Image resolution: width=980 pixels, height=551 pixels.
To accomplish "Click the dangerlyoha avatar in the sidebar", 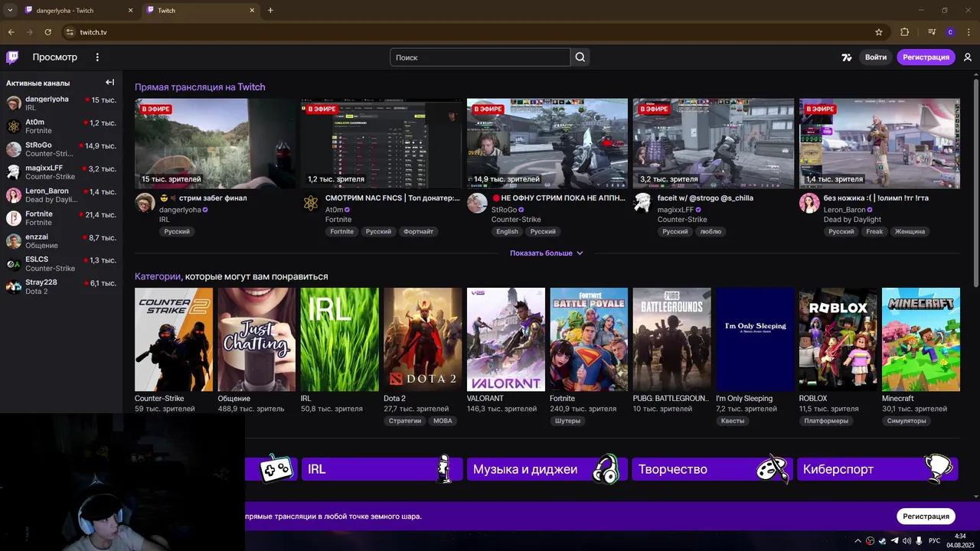I will [x=14, y=103].
